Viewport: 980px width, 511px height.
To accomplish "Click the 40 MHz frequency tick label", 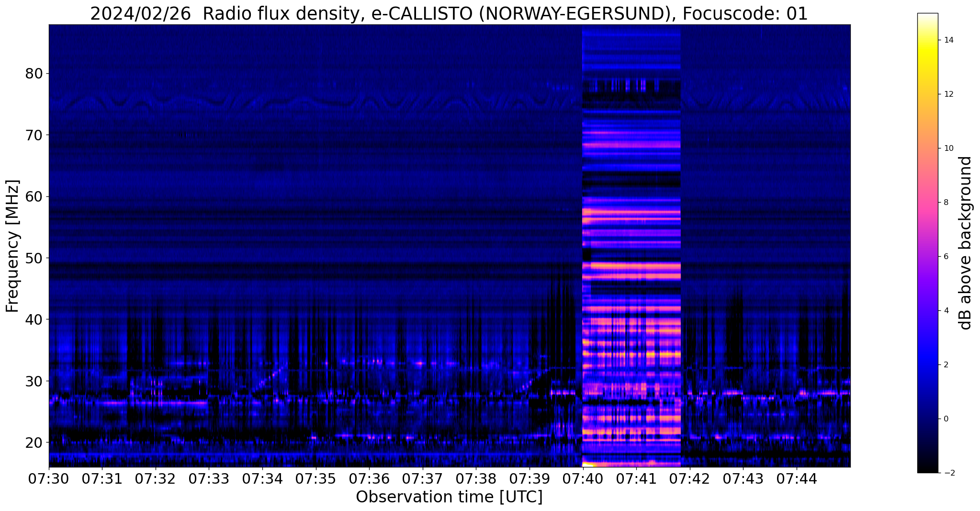I will pyautogui.click(x=34, y=319).
